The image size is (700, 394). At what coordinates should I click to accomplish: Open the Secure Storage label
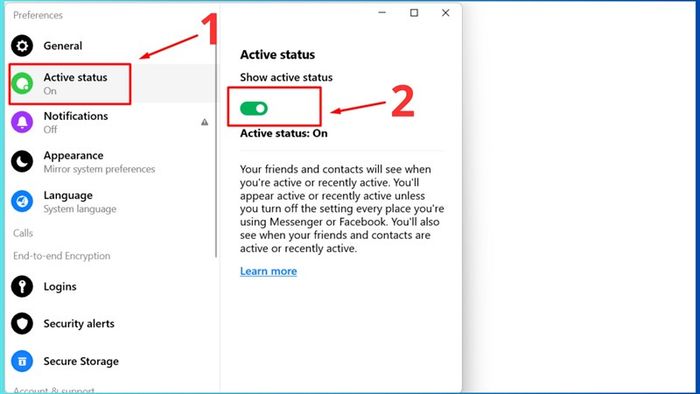click(x=81, y=361)
